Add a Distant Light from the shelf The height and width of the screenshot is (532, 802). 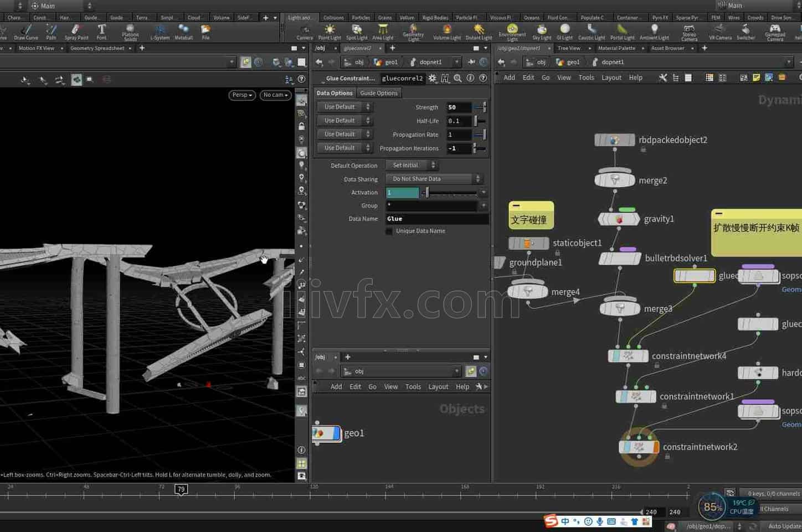479,32
